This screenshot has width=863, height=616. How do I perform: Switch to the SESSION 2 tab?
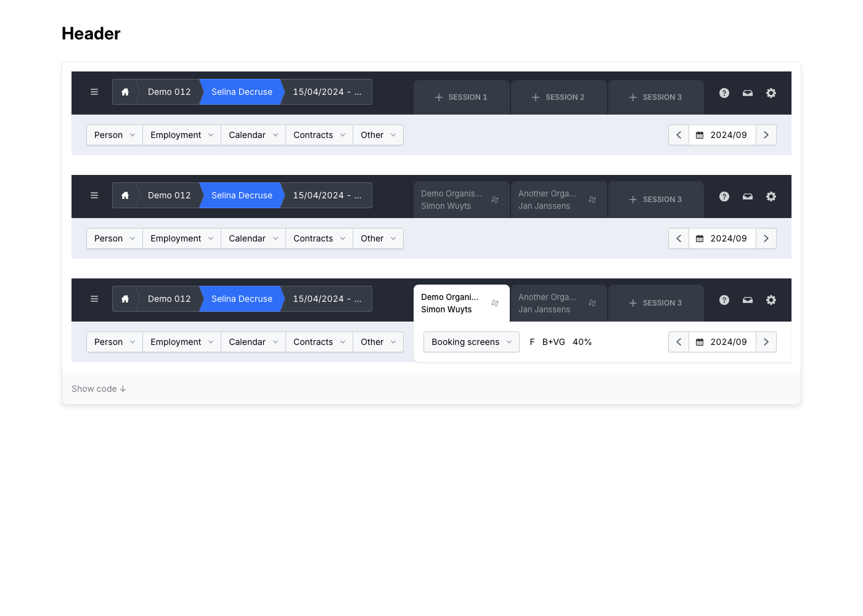pyautogui.click(x=558, y=97)
